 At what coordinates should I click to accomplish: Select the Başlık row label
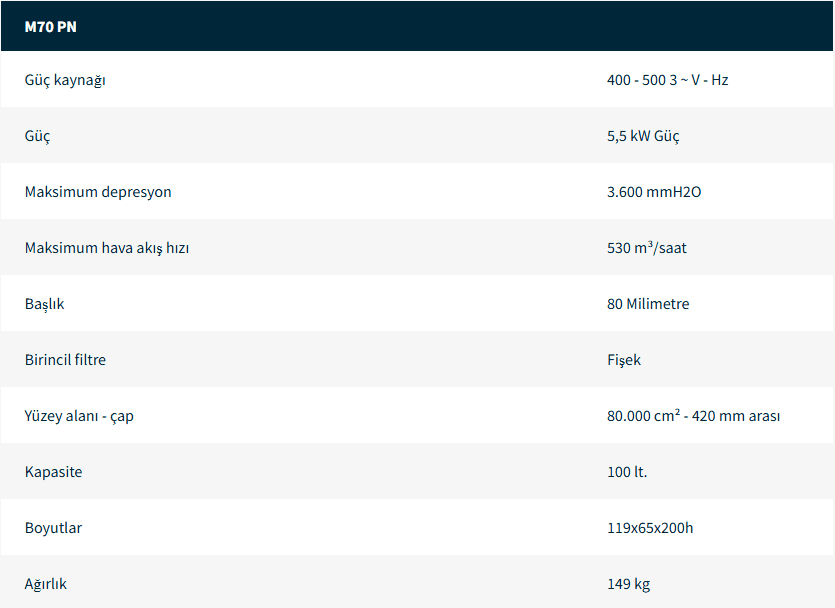click(45, 304)
